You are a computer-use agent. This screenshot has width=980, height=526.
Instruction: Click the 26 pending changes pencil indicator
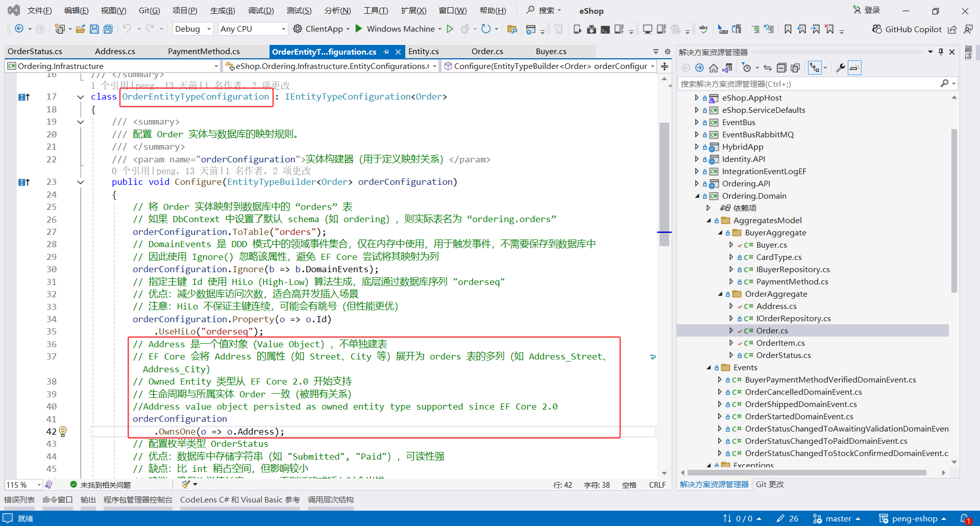click(x=788, y=519)
